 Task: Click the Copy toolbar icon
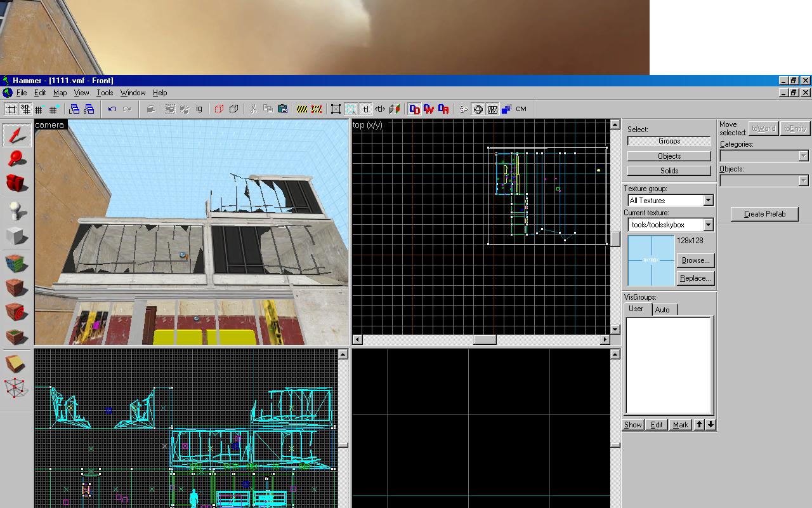(268, 109)
